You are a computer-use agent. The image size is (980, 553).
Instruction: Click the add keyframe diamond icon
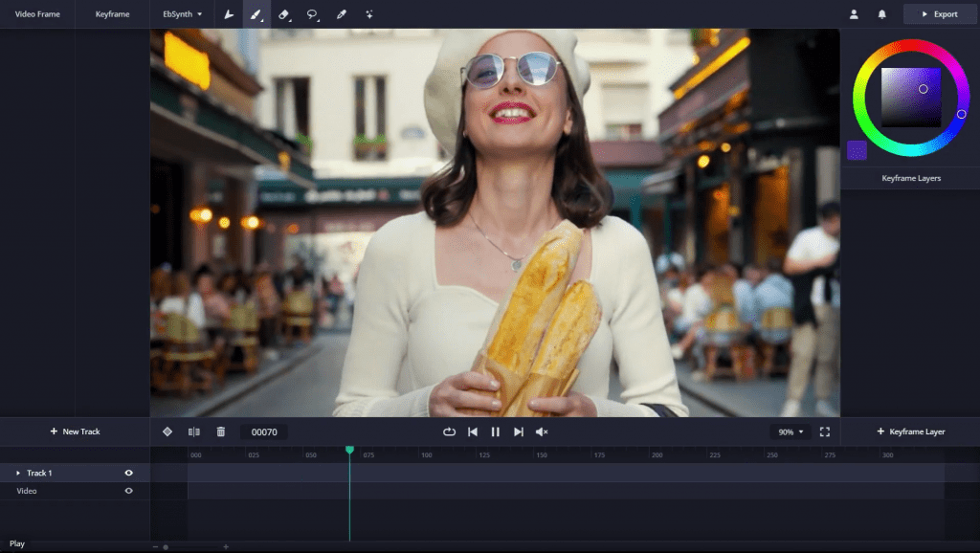[167, 431]
